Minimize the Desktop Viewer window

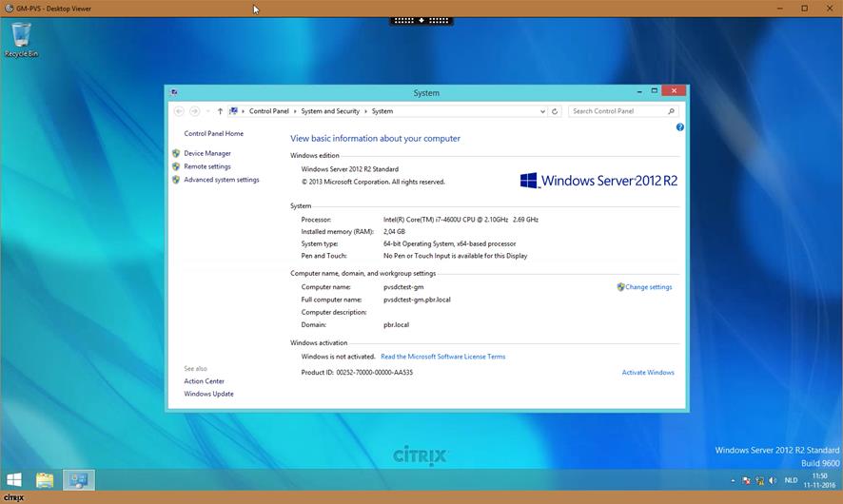pyautogui.click(x=779, y=8)
